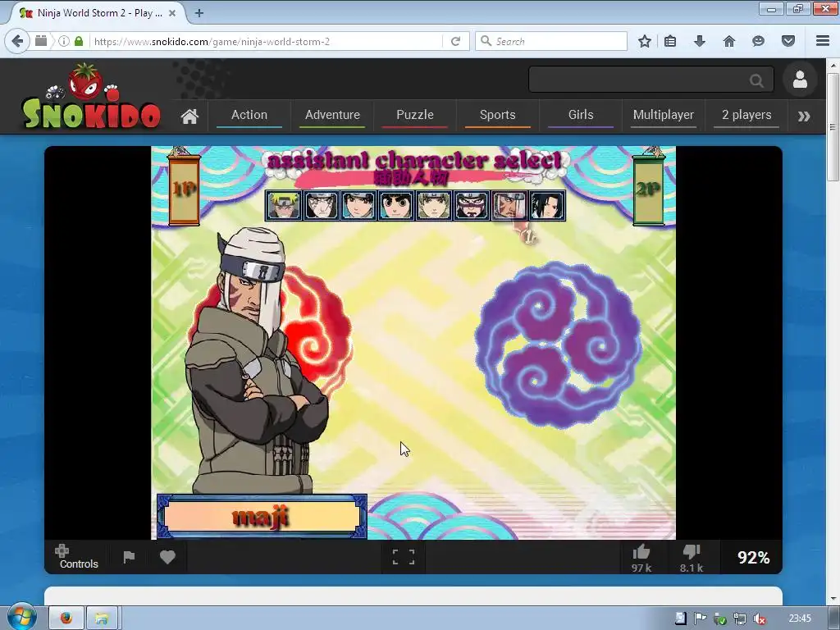
Task: Open the 2 players category
Action: (746, 115)
